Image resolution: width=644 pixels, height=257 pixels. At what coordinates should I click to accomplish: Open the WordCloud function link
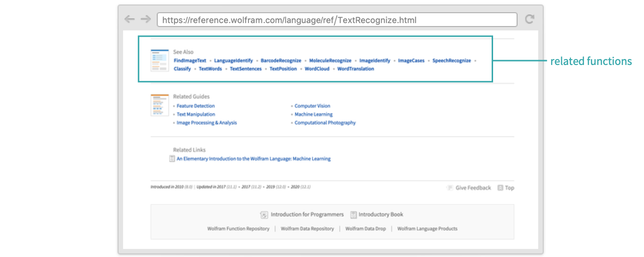click(x=317, y=69)
